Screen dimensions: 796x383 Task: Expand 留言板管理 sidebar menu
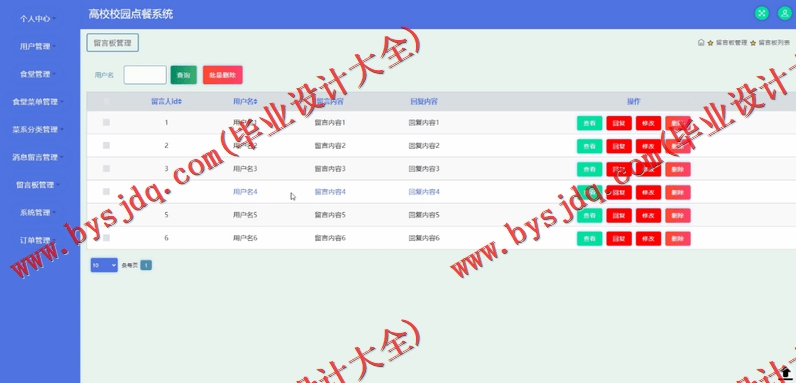coord(37,185)
